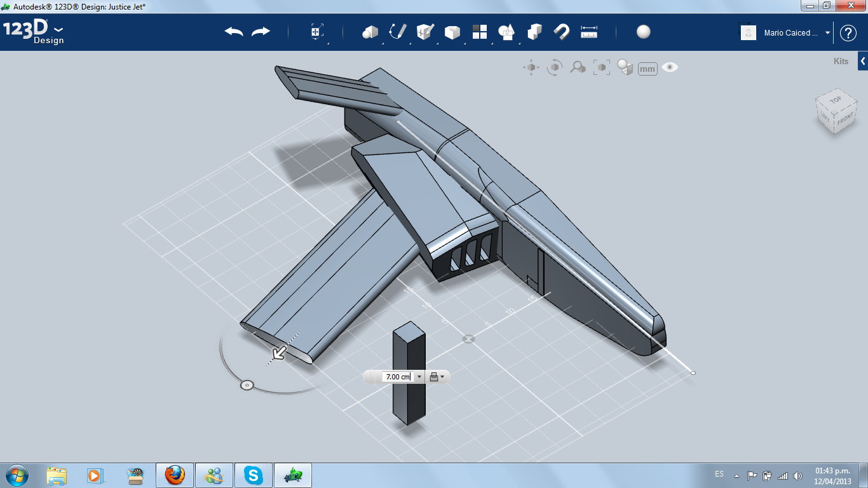Open the Sketch tool menu
The image size is (868, 488).
pos(398,32)
